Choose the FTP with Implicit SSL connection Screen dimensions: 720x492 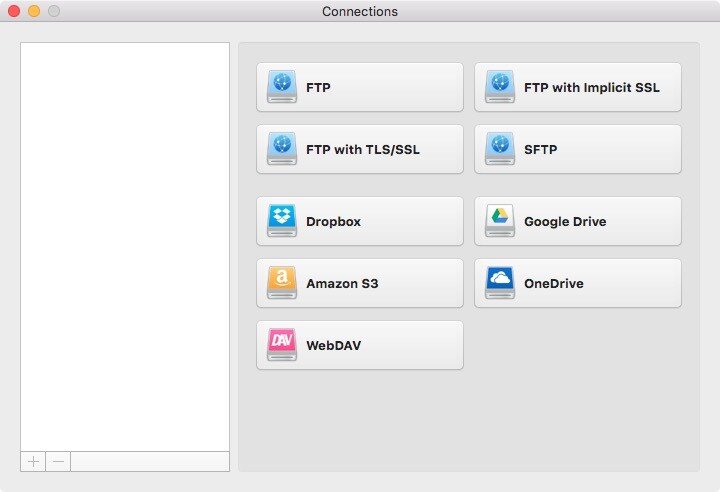[x=578, y=87]
